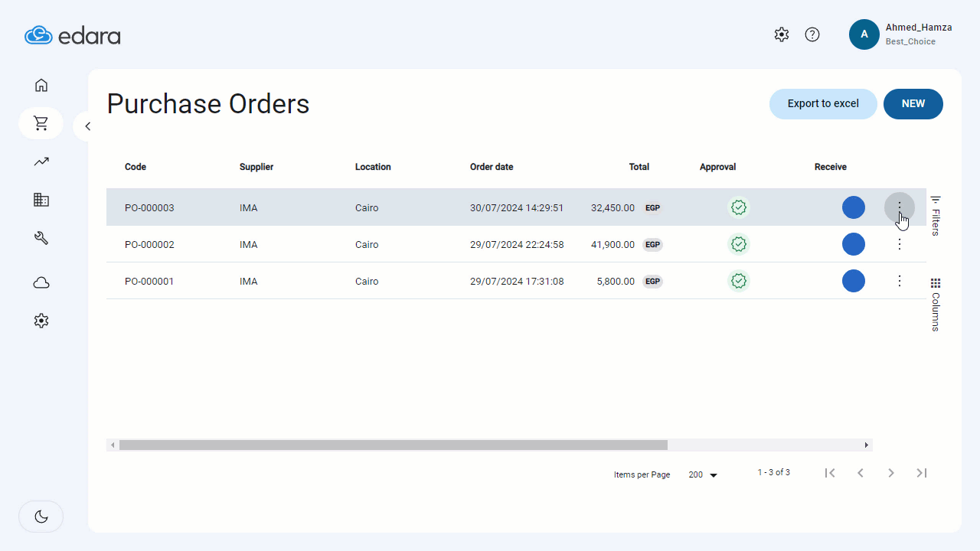Open the Home sidebar icon
This screenshot has height=551, width=980.
[41, 85]
